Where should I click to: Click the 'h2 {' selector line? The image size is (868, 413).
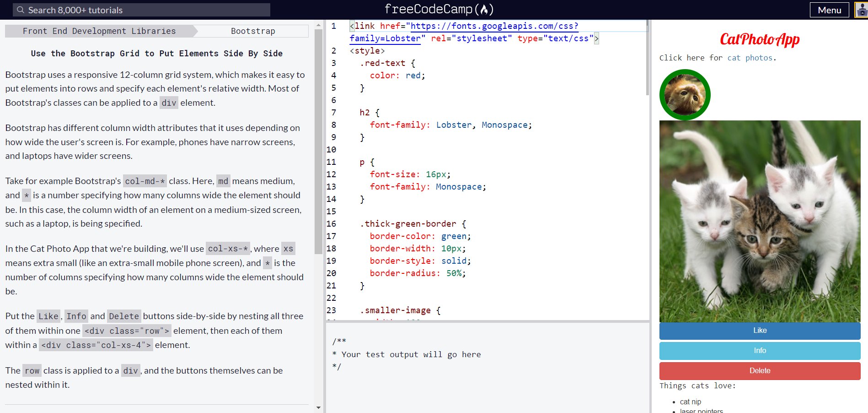[370, 113]
